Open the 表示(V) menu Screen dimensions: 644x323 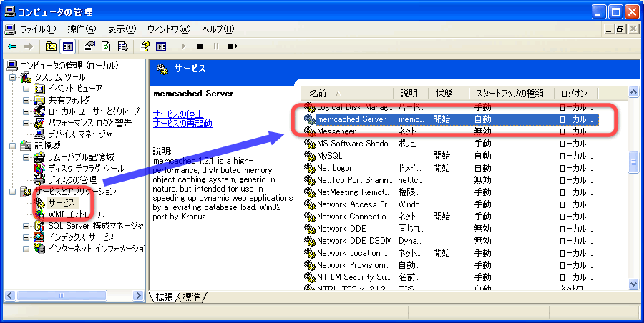pyautogui.click(x=122, y=29)
